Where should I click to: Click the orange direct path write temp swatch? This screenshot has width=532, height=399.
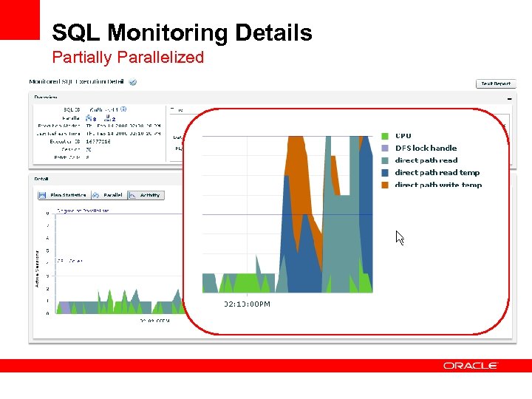[385, 185]
